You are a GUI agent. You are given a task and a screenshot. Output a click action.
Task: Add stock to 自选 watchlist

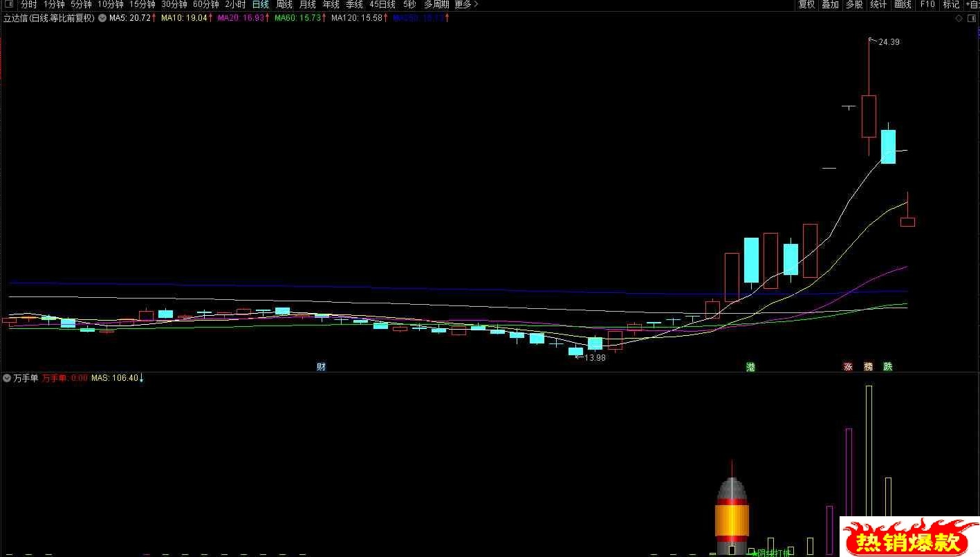(972, 4)
